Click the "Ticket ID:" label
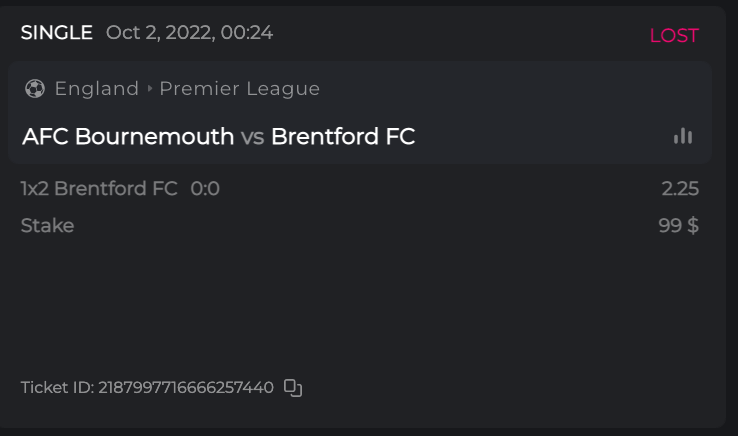 click(57, 388)
